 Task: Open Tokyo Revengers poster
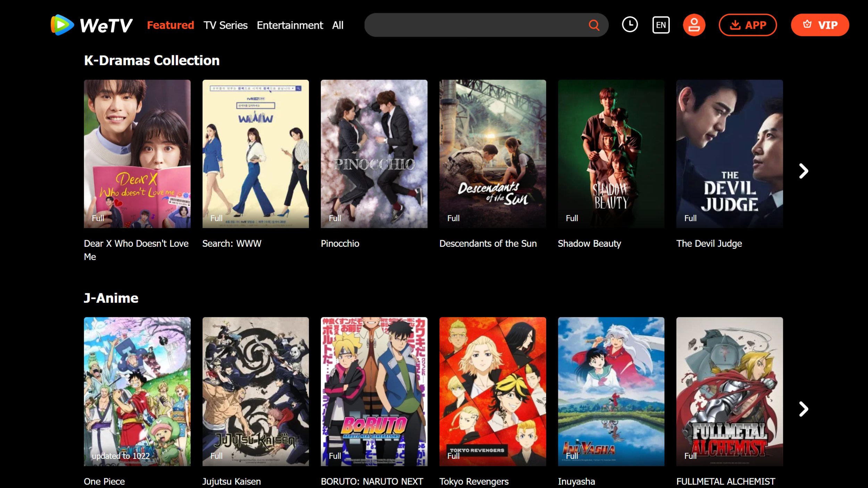(493, 392)
